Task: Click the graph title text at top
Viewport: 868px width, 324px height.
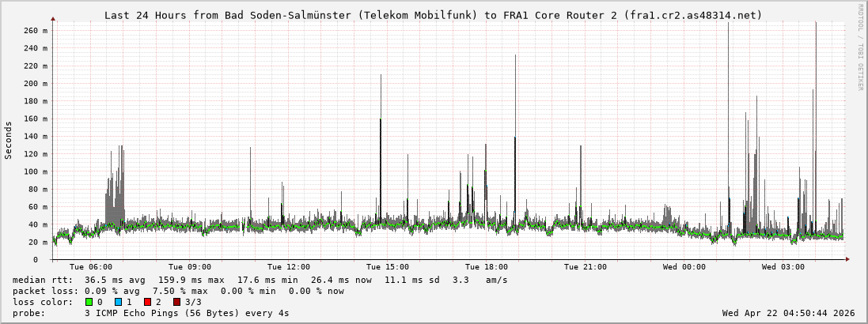Action: point(433,15)
